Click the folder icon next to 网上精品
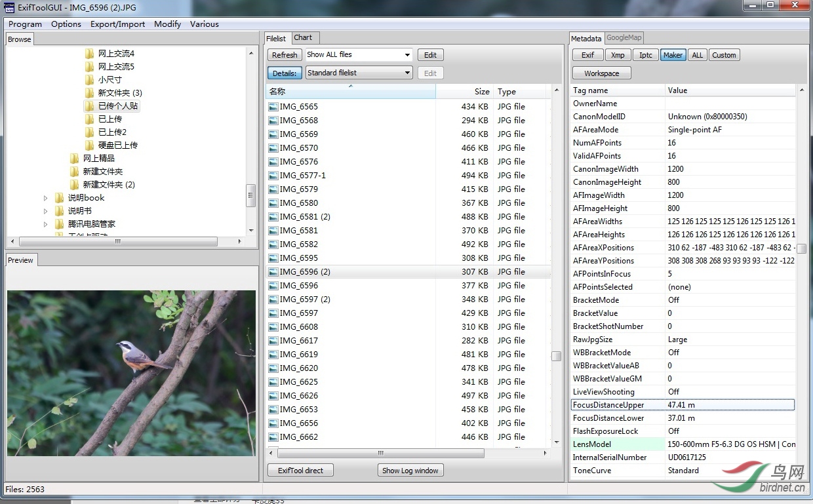Image resolution: width=813 pixels, height=504 pixels. pos(75,158)
